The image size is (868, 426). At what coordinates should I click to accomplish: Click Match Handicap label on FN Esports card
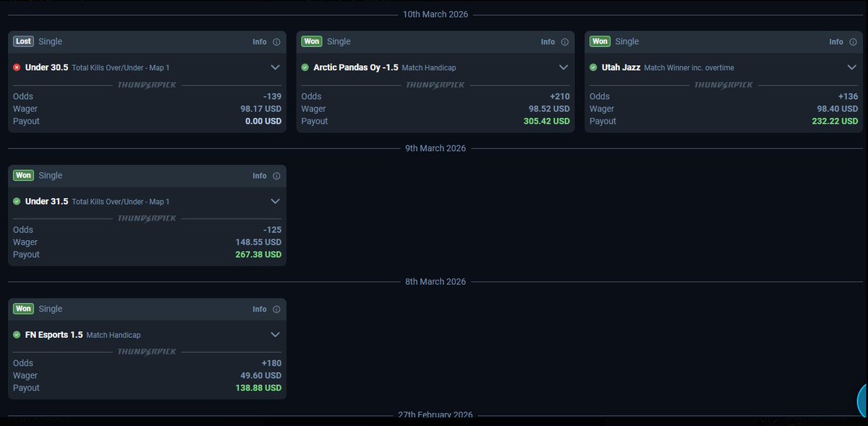114,336
